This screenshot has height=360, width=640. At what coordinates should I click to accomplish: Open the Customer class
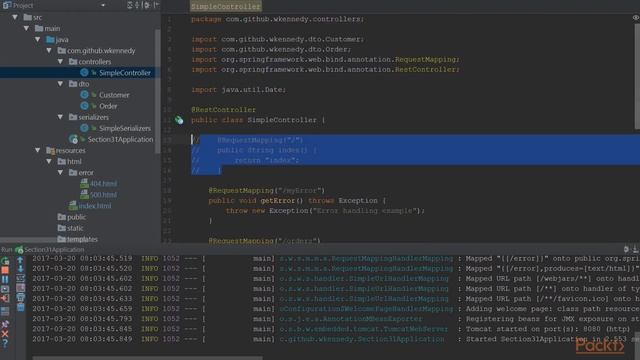(114, 95)
